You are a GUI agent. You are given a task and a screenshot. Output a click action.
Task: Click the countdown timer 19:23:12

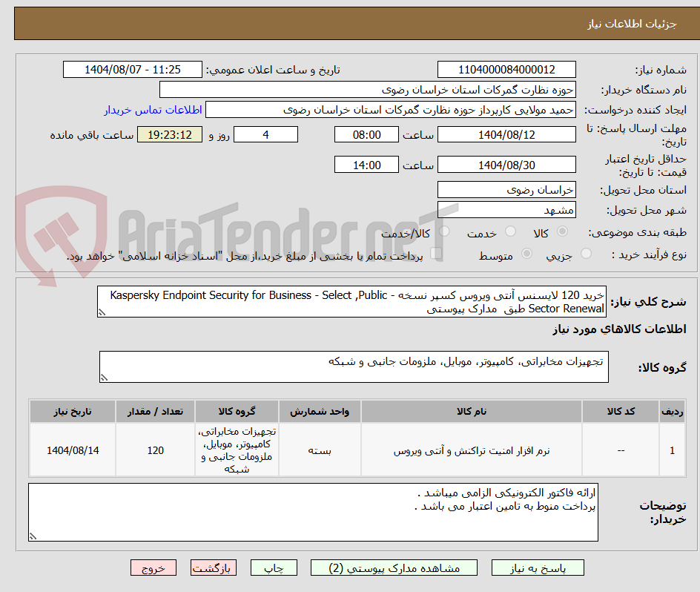(x=170, y=134)
